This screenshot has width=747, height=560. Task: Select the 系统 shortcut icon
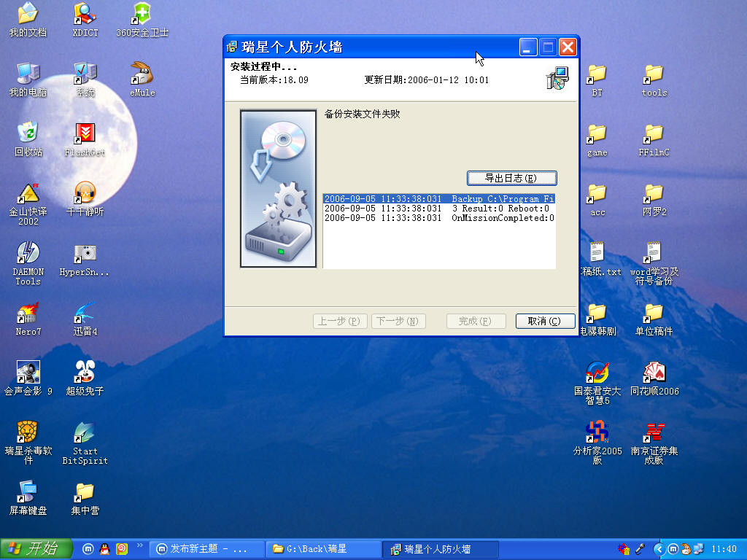pyautogui.click(x=85, y=80)
